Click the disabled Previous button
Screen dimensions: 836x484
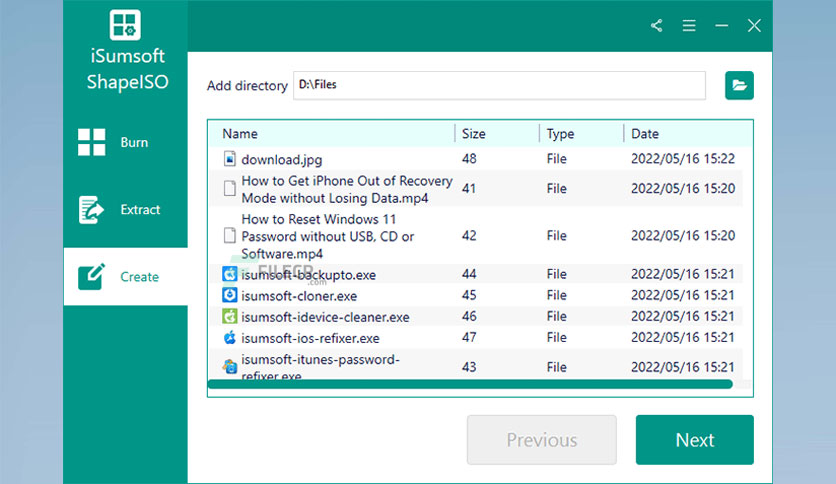pos(542,440)
